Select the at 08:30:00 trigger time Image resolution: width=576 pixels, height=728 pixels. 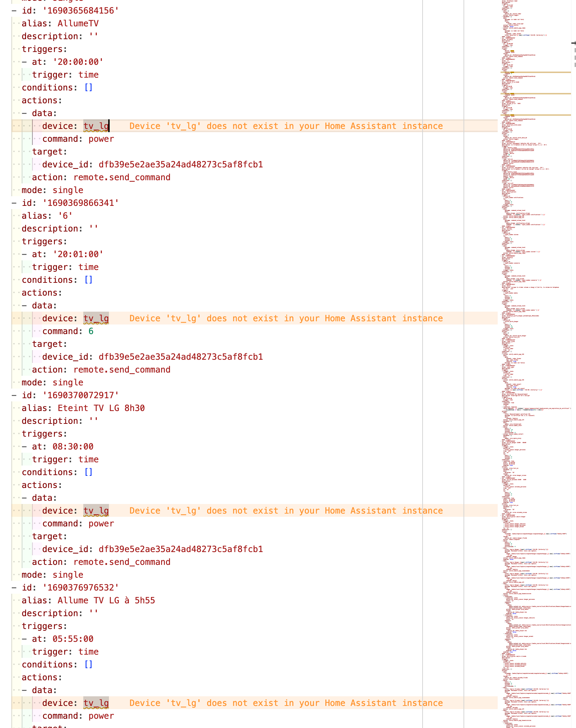coord(73,447)
